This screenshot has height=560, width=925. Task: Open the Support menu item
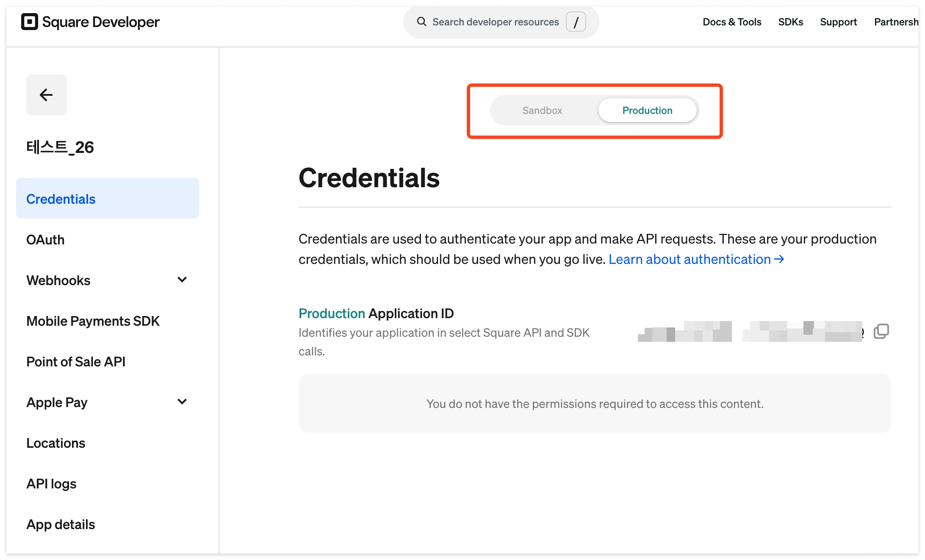pyautogui.click(x=839, y=22)
